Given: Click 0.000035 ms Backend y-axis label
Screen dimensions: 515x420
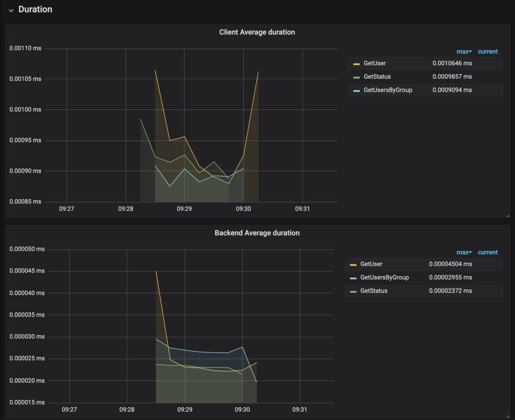Looking at the screenshot, I should [27, 315].
